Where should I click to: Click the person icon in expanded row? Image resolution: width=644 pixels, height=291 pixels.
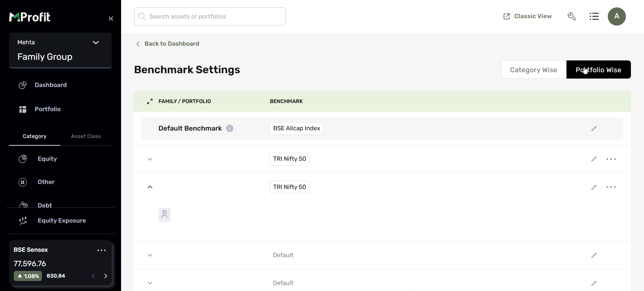[x=165, y=215]
